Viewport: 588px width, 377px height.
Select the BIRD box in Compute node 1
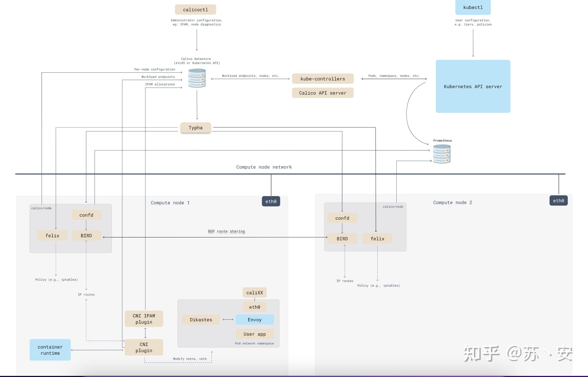click(86, 236)
